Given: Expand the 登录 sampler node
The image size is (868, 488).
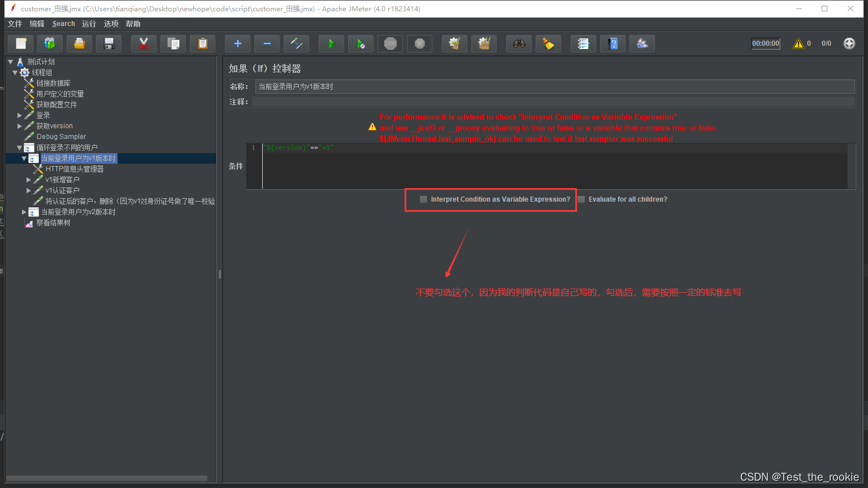Looking at the screenshot, I should click(19, 115).
